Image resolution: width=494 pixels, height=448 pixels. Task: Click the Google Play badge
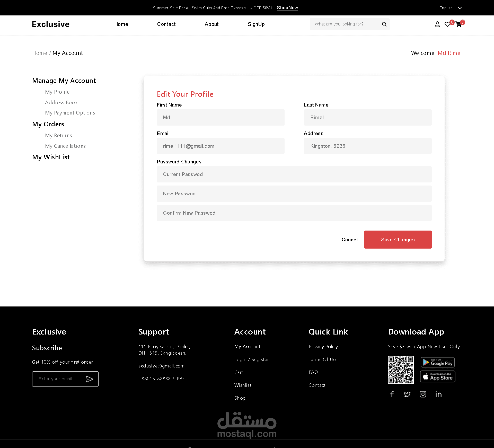tap(438, 362)
